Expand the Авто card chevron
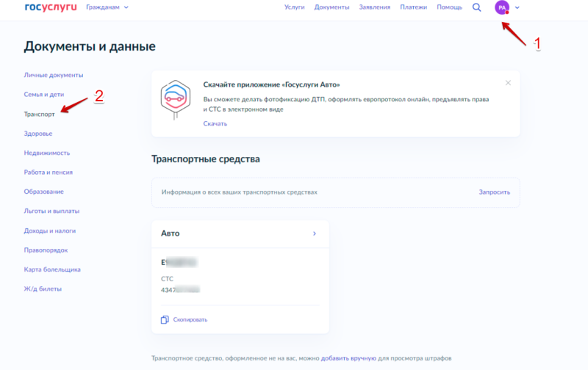 [x=315, y=233]
